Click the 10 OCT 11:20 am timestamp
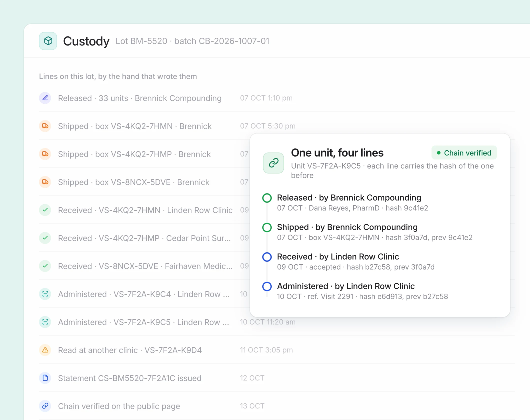The width and height of the screenshot is (530, 420). (x=268, y=322)
